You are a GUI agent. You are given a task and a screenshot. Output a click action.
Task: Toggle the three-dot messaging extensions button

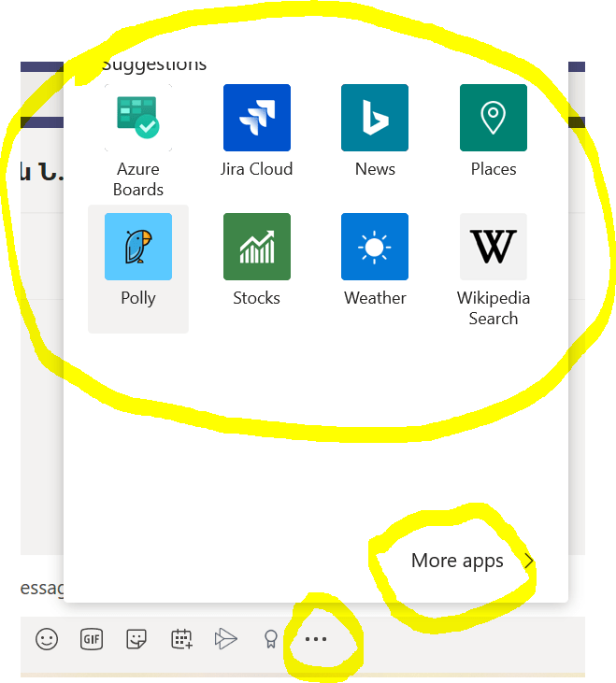pos(316,639)
